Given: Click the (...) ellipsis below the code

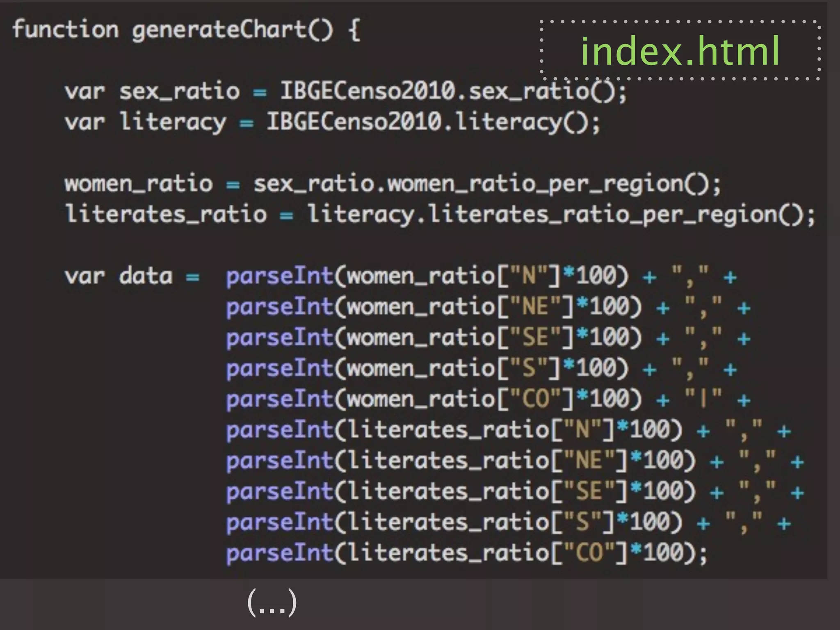Looking at the screenshot, I should pyautogui.click(x=272, y=602).
